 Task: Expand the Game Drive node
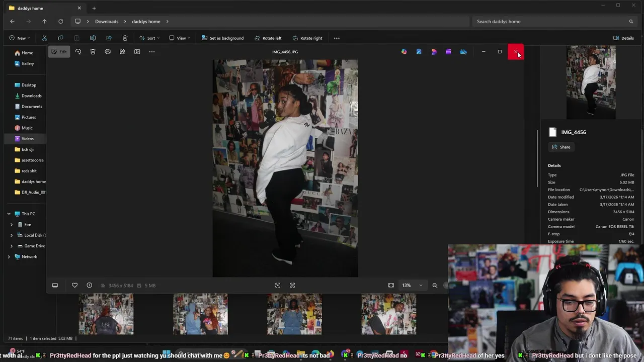pos(12,246)
